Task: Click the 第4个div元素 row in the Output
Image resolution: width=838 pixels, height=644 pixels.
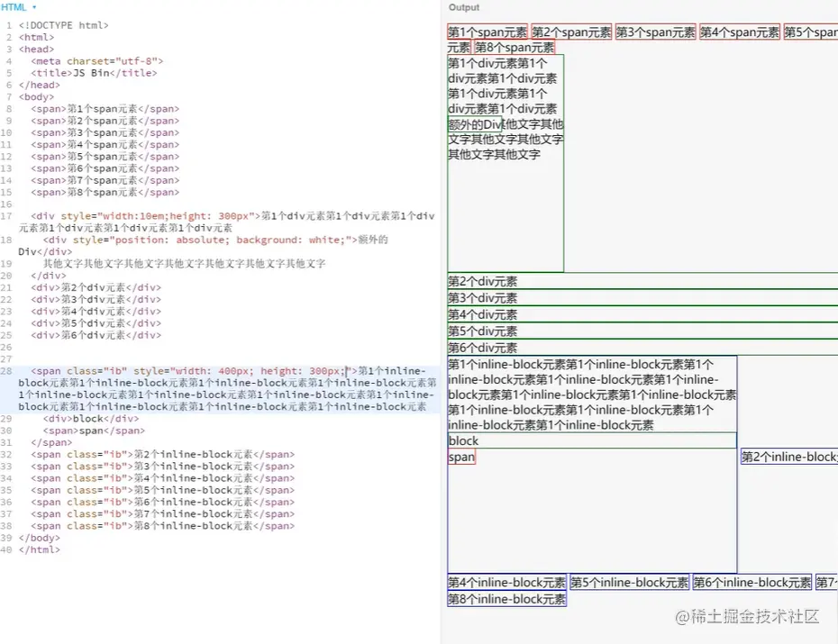Action: click(642, 314)
